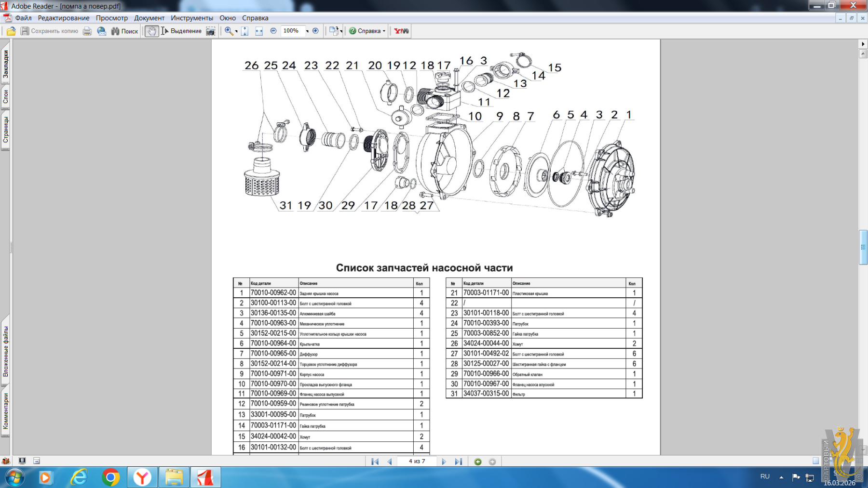Click the scrollbar up arrow
Screen dimensions: 868x488
click(x=863, y=53)
